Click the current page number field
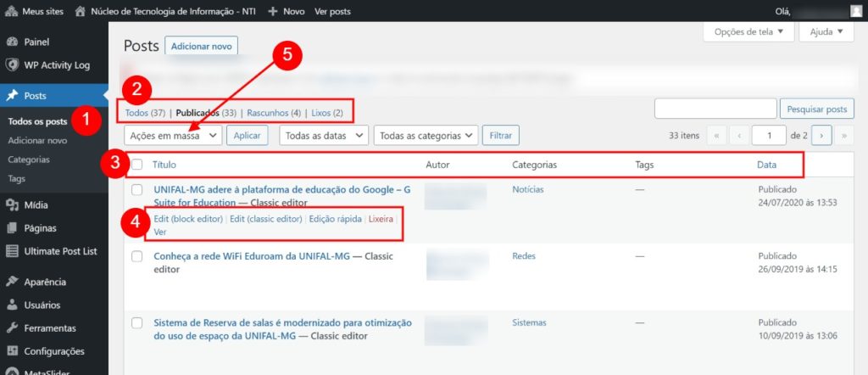 769,135
